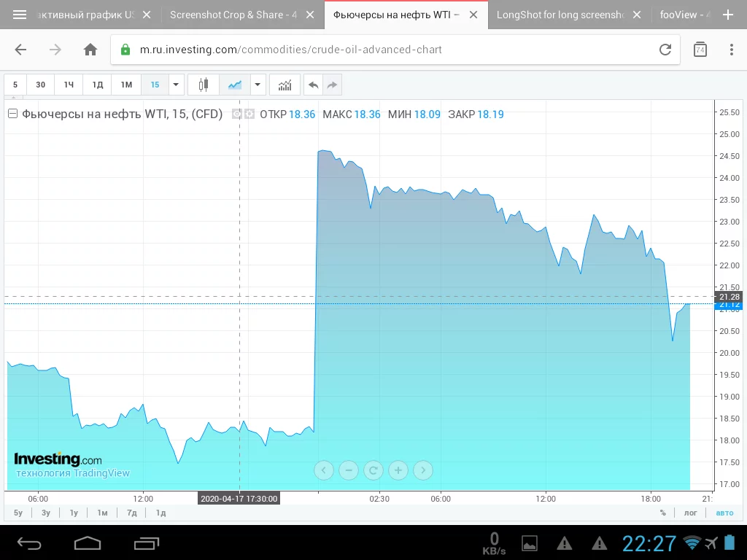
Task: Reload the investing.com page
Action: tap(665, 50)
